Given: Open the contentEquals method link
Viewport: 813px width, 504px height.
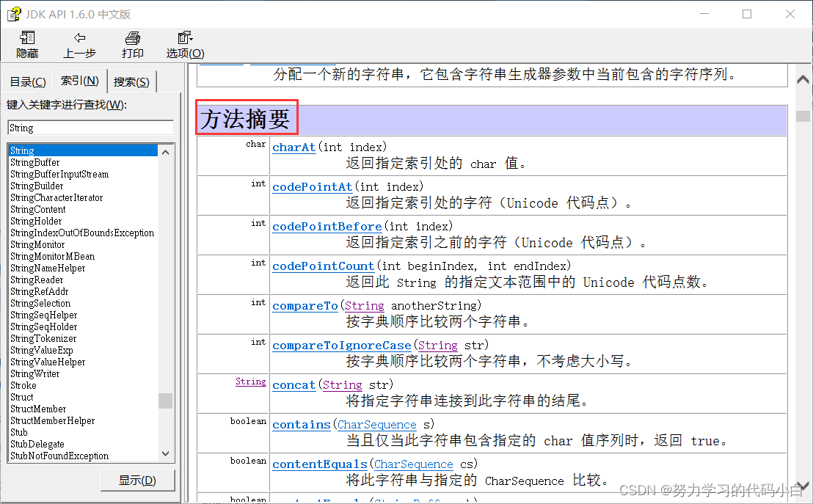Looking at the screenshot, I should coord(320,464).
